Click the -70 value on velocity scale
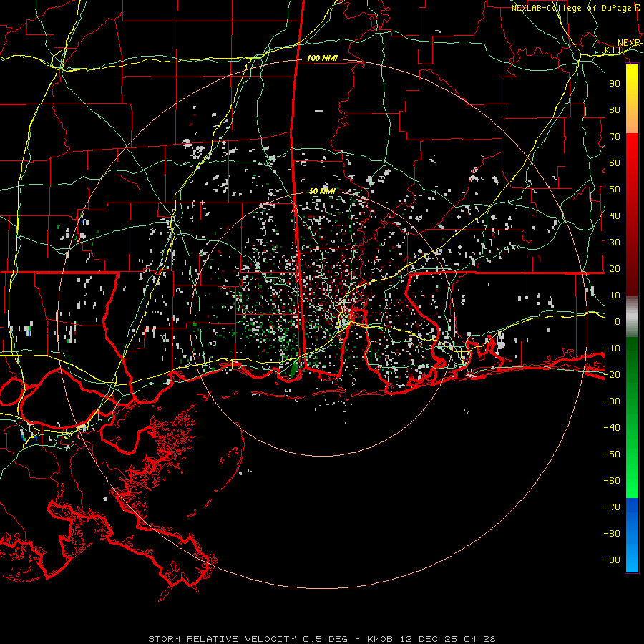The height and width of the screenshot is (644, 644). [612, 507]
